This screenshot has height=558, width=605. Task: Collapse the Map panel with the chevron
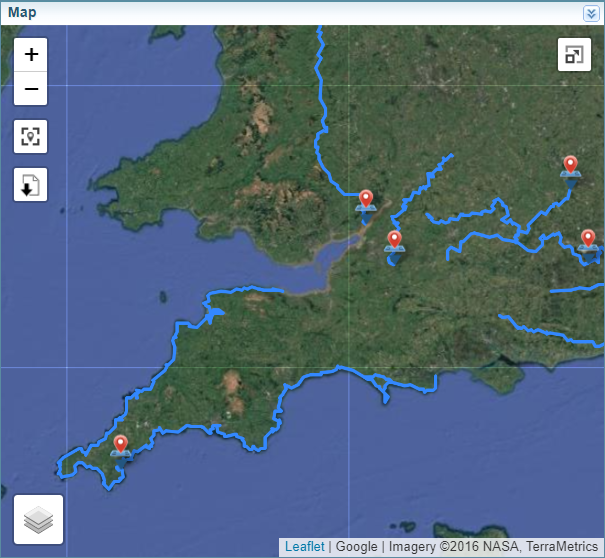(x=591, y=13)
